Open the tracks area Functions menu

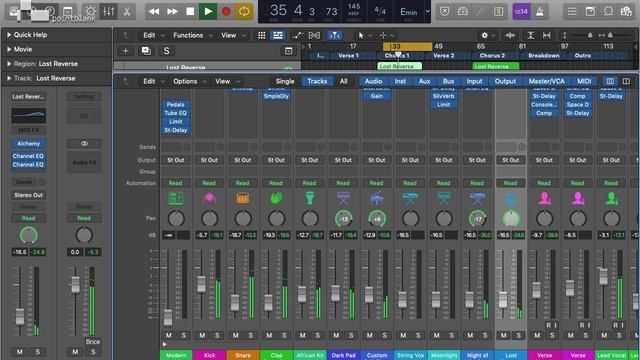pyautogui.click(x=192, y=36)
